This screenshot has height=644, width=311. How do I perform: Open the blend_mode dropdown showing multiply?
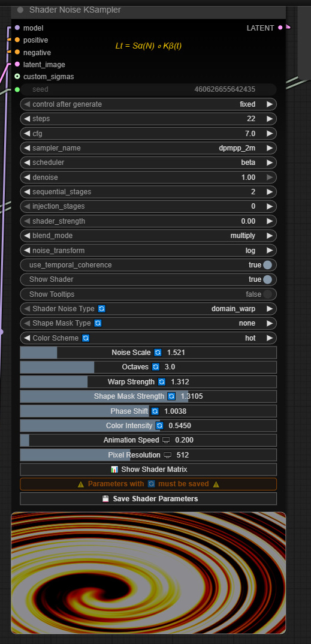click(x=148, y=236)
